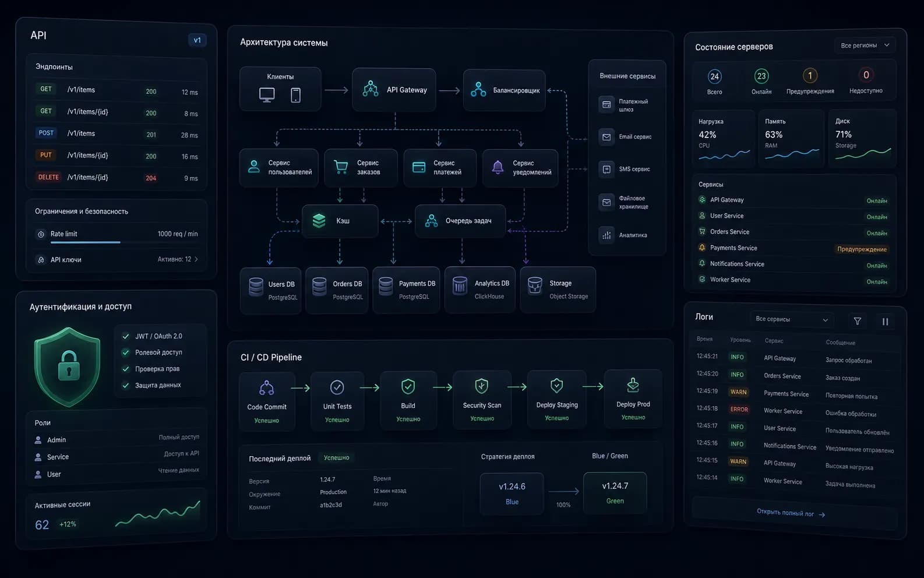Screen dimensions: 924x578
Task: Open the Все сервисы log filter dropdown
Action: pos(792,319)
